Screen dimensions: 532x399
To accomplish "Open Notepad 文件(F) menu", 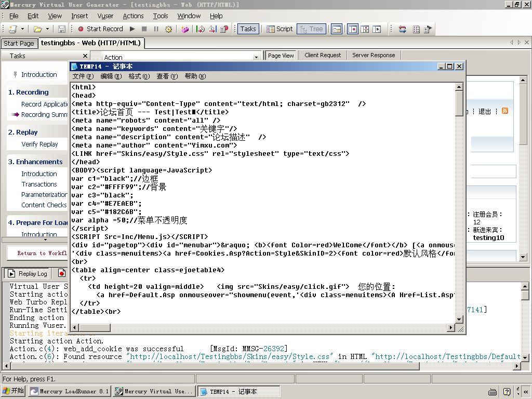I will tap(83, 76).
